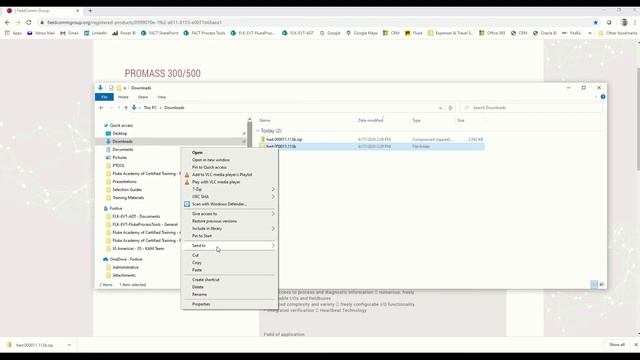Switch to the View ribbon tab
Image resolution: width=640 pixels, height=360 pixels.
(162, 97)
